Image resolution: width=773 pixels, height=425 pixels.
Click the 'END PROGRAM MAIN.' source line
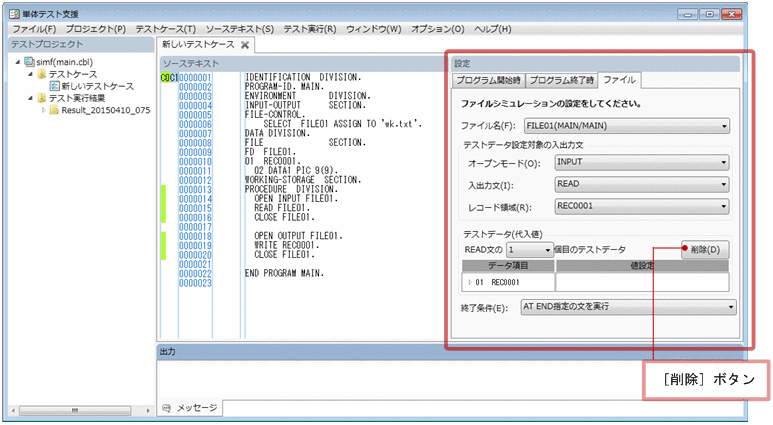[x=284, y=273]
